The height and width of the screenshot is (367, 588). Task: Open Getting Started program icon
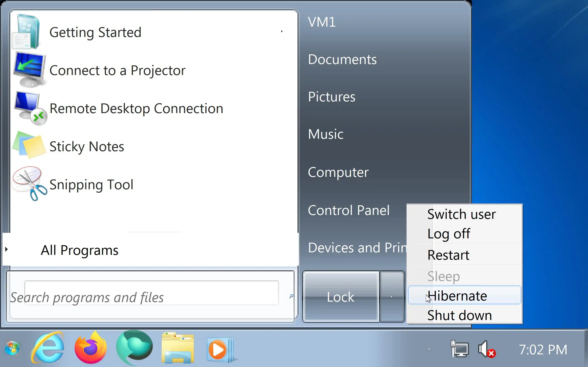[26, 32]
